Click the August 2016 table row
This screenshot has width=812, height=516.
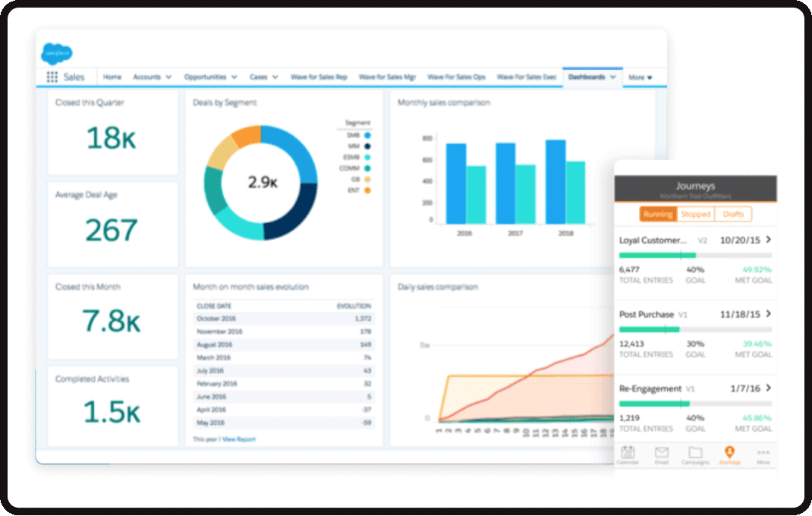(x=284, y=345)
